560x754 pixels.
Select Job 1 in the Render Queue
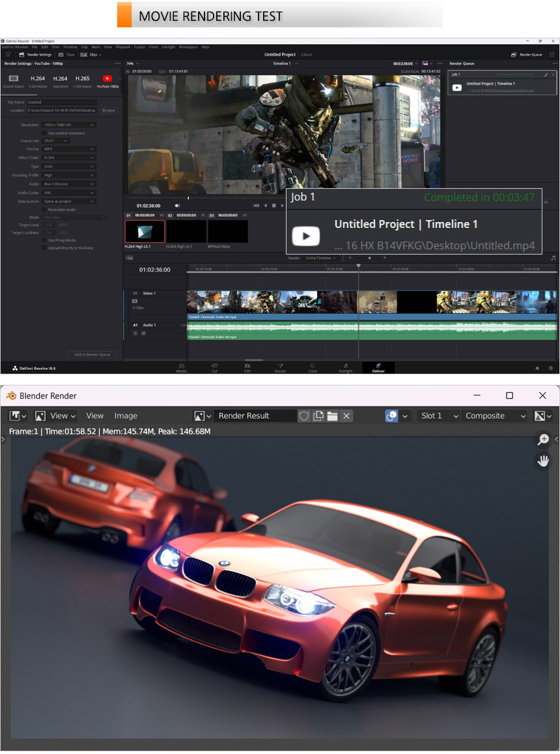502,83
